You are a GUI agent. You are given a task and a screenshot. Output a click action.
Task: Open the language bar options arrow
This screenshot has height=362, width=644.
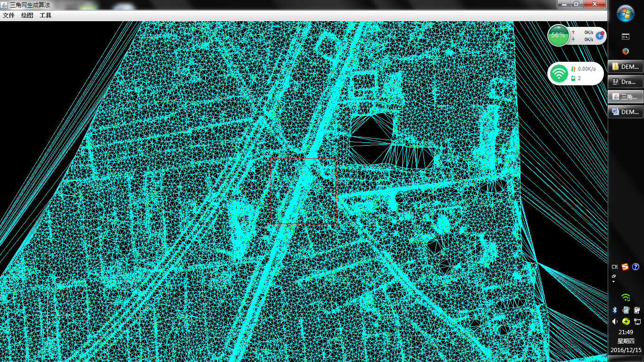[x=614, y=282]
